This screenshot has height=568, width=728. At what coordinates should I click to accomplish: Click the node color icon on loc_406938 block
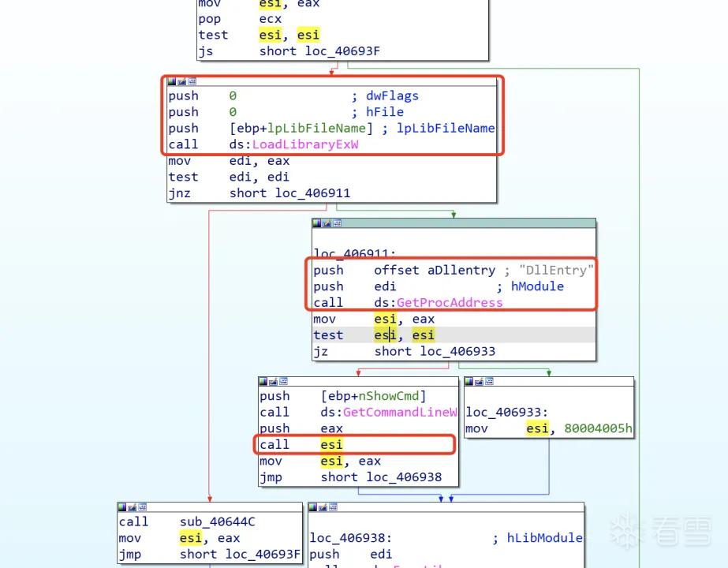coord(313,506)
